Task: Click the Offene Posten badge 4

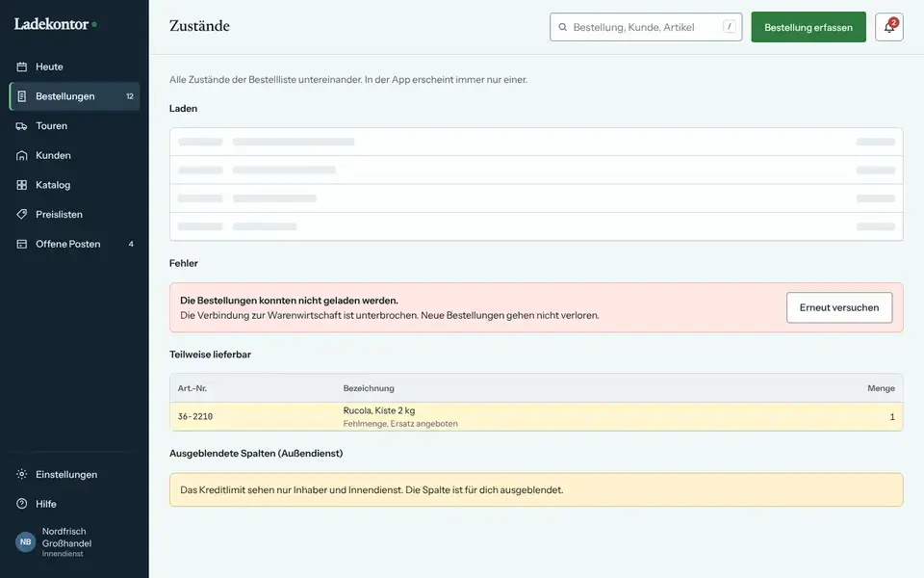Action: coord(131,244)
